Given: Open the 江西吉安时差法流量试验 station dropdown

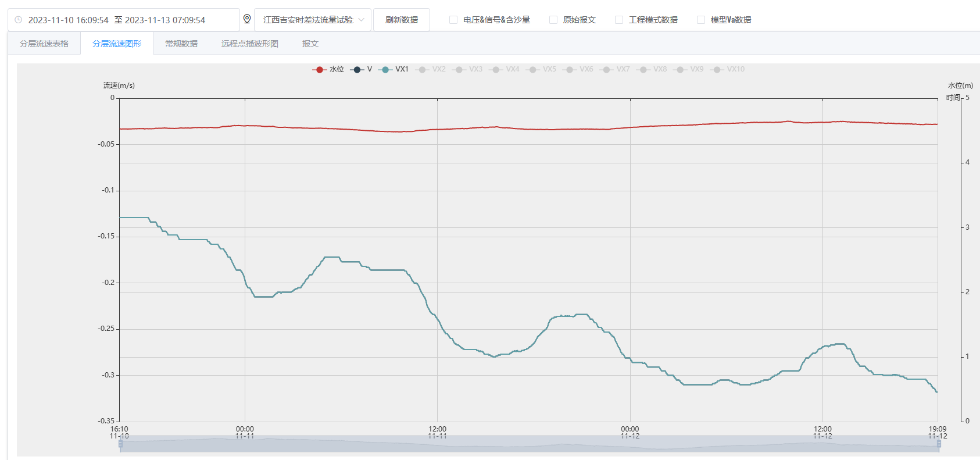Looking at the screenshot, I should tap(308, 20).
